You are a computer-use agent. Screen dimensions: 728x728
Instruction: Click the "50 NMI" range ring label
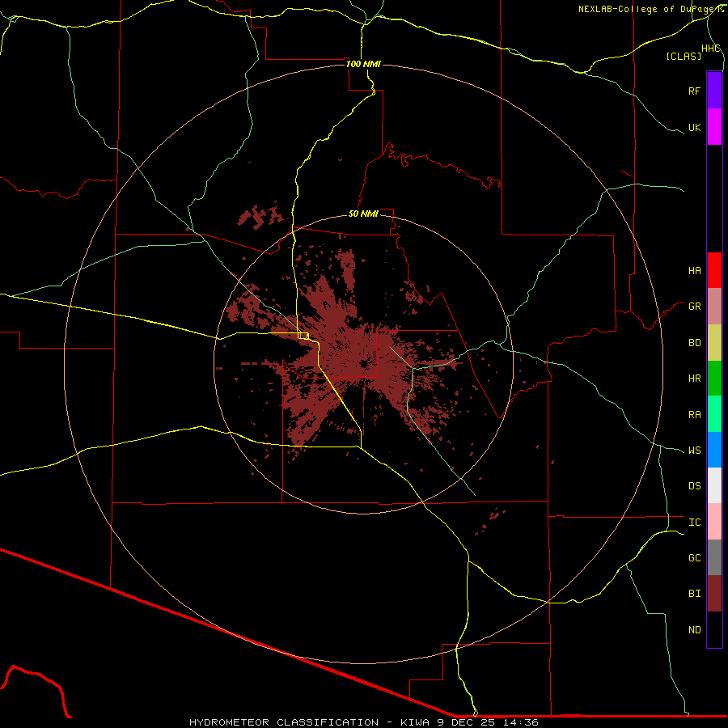coord(363,214)
